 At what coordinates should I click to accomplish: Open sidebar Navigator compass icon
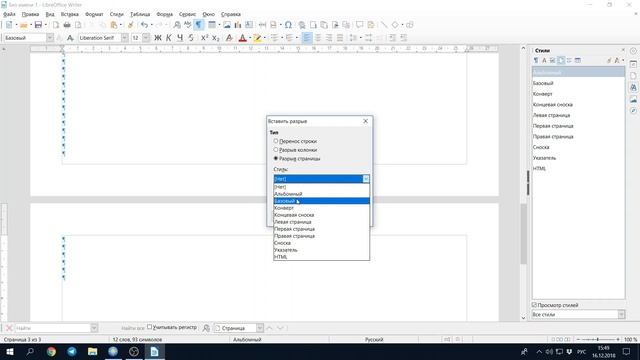pyautogui.click(x=633, y=111)
